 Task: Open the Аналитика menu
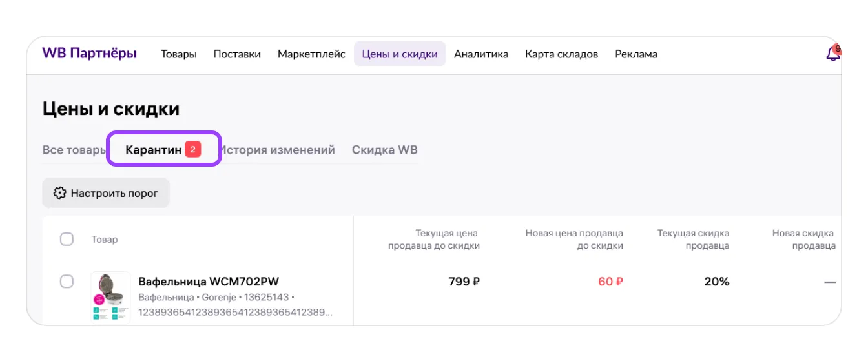tap(481, 54)
